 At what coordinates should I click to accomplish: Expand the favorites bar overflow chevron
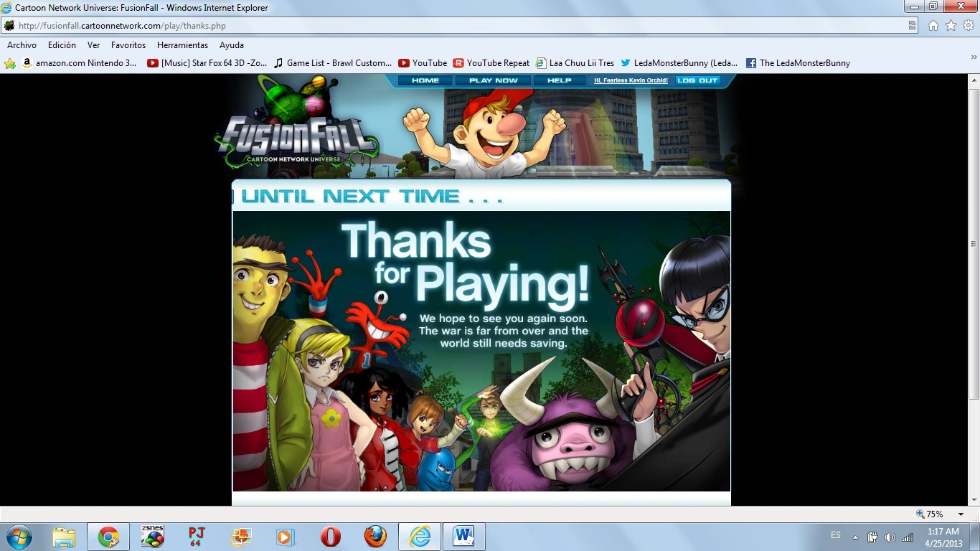[x=974, y=57]
